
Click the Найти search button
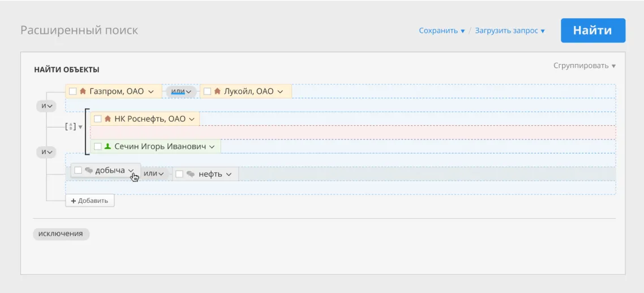coord(593,31)
